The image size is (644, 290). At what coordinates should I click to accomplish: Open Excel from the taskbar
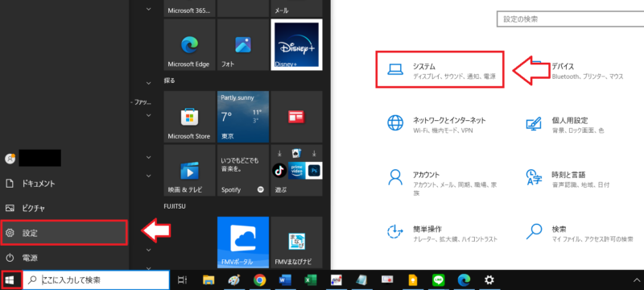[x=310, y=280]
